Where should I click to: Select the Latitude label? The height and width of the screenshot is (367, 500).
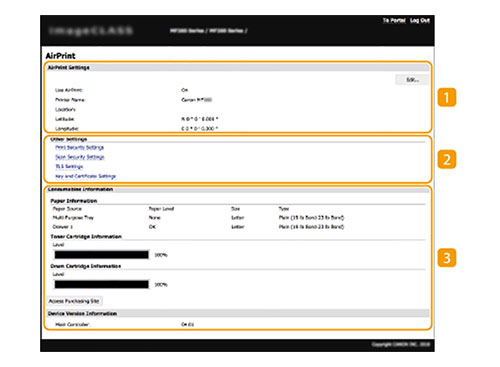65,119
